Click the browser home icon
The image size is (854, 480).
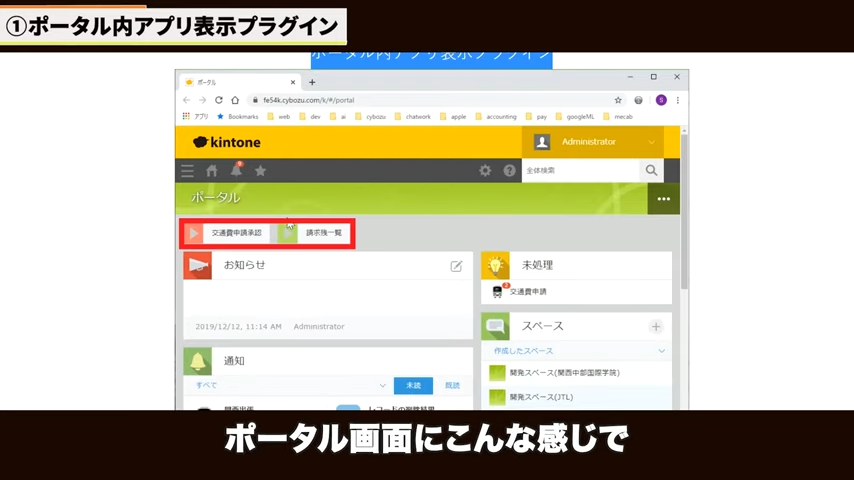[235, 100]
